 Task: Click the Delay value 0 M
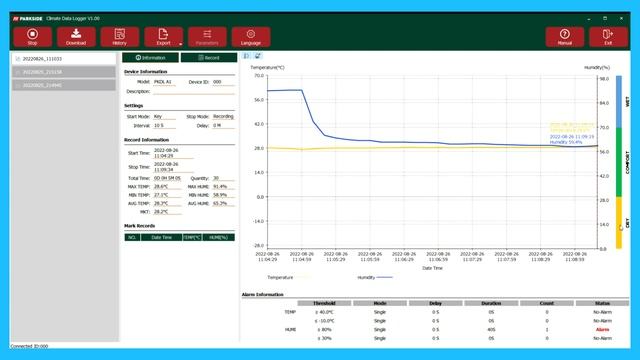pyautogui.click(x=224, y=126)
